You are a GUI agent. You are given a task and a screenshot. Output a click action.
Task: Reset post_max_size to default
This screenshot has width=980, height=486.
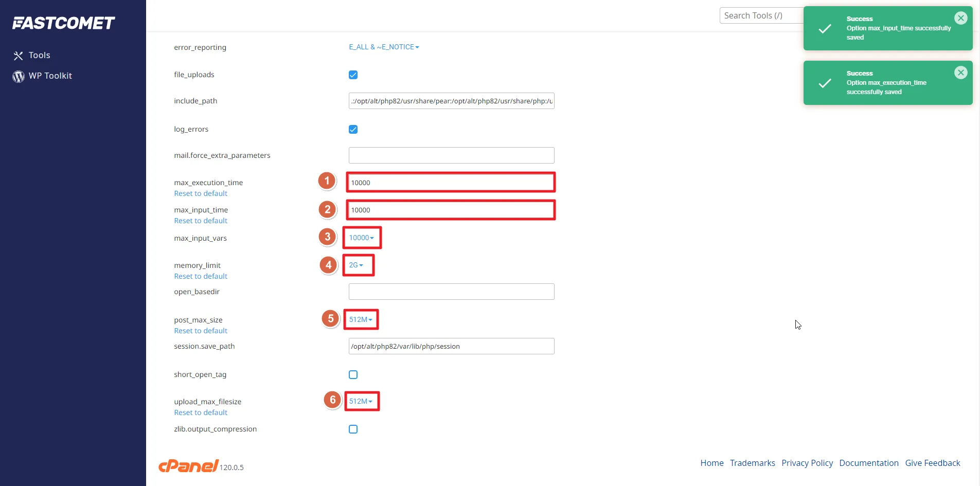tap(201, 331)
